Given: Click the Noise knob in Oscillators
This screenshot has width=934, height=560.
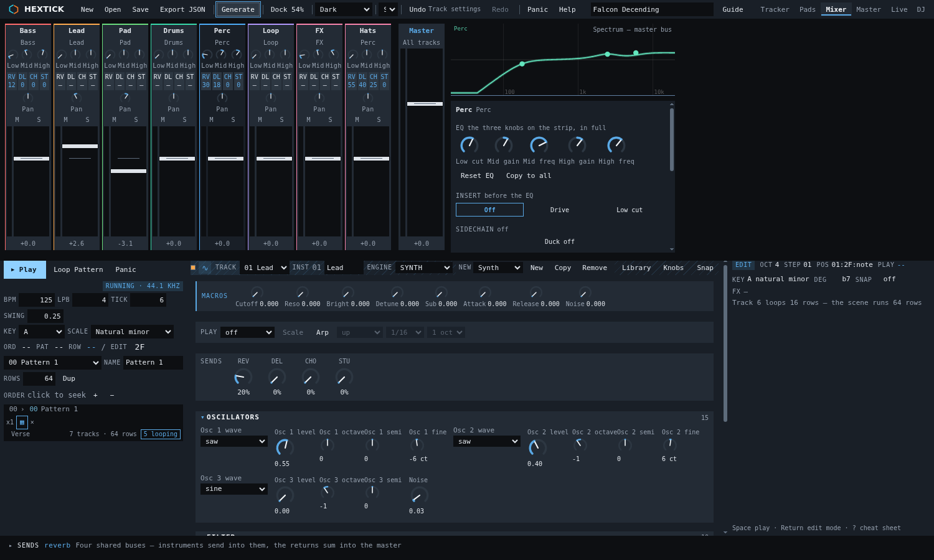Looking at the screenshot, I should 419,495.
